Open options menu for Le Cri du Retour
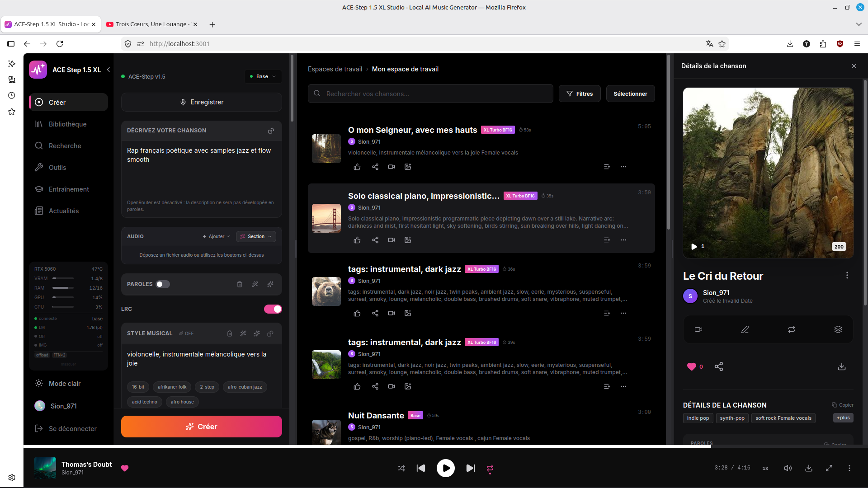The width and height of the screenshot is (868, 488). point(847,276)
